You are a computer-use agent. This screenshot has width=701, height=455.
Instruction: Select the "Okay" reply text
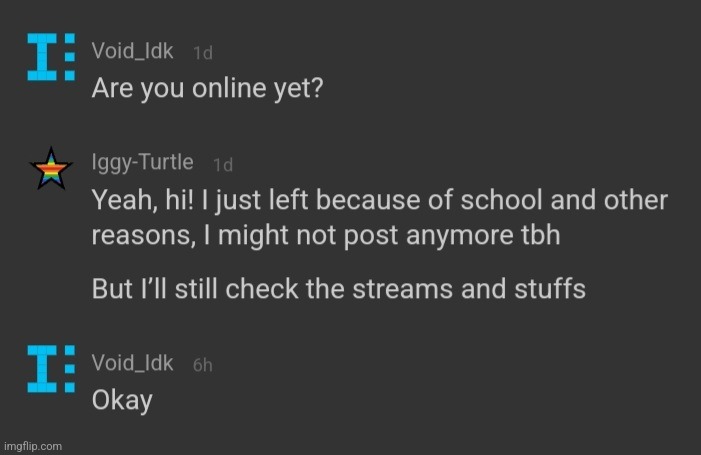[122, 400]
